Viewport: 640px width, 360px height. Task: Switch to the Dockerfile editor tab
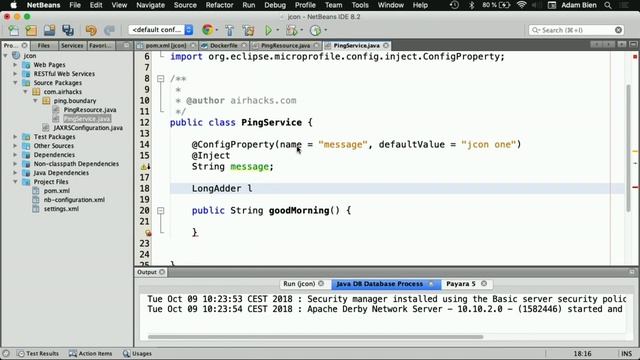224,45
